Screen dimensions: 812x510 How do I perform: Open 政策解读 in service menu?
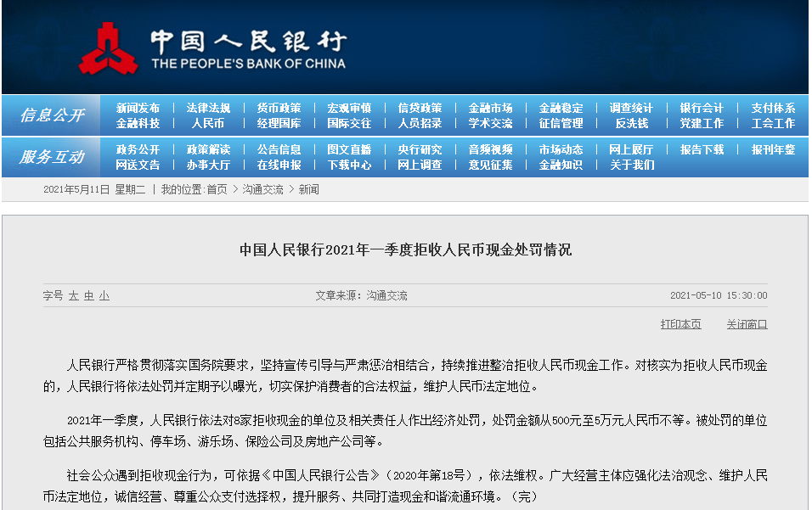click(x=208, y=149)
